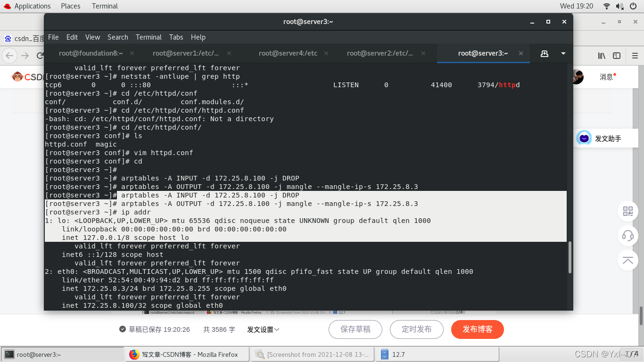Click the browser page vertical scrollbar
The width and height of the screenshot is (644, 362).
(x=641, y=316)
